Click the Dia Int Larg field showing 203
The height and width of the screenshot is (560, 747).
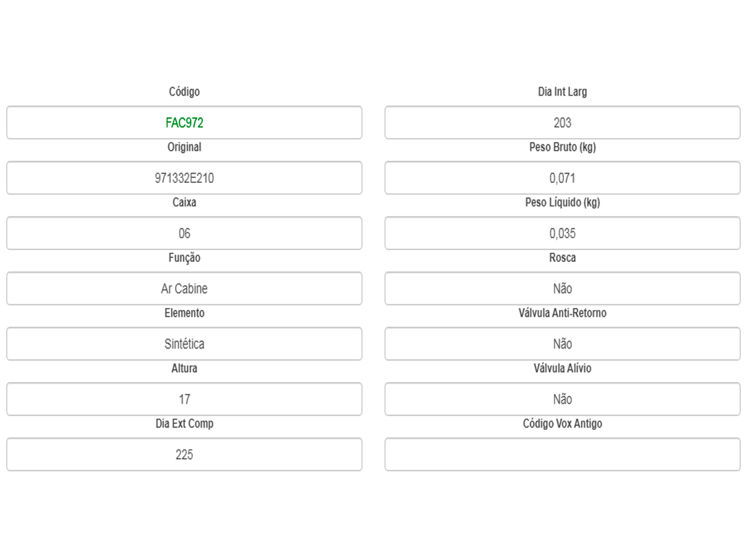point(562,123)
